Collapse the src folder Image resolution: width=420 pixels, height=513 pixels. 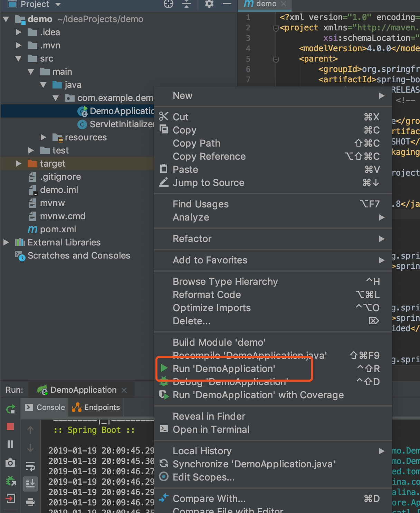(x=19, y=58)
